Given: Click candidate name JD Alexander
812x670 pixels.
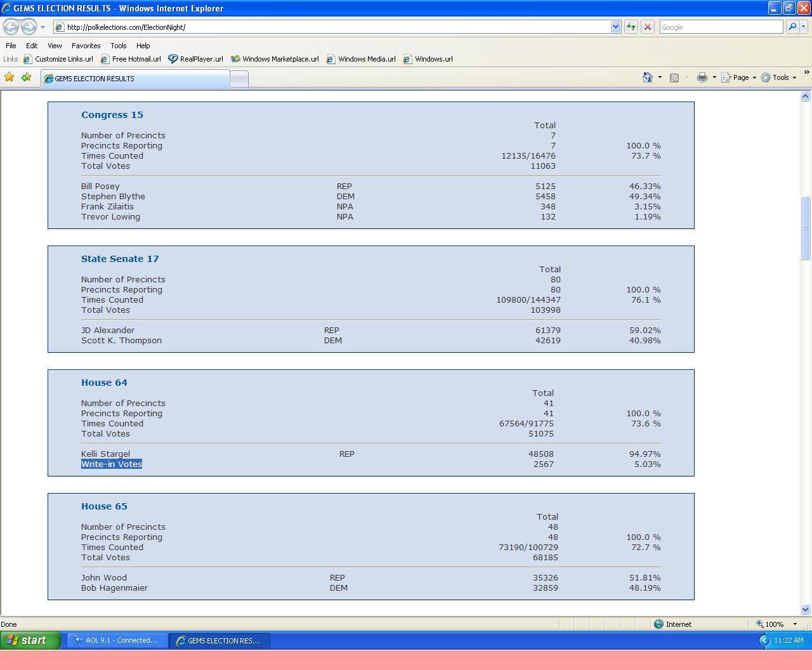Looking at the screenshot, I should point(108,330).
